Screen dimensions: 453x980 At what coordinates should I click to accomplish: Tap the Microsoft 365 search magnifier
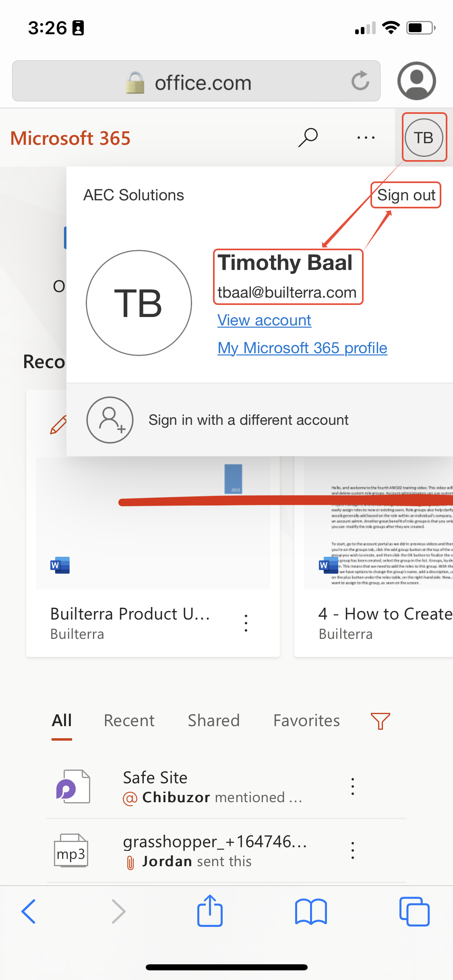[x=308, y=138]
